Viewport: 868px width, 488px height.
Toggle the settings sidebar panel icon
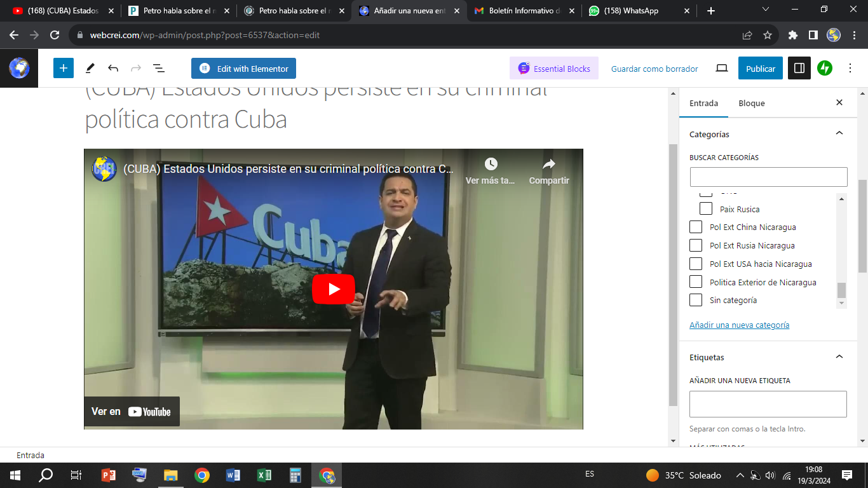pyautogui.click(x=799, y=68)
